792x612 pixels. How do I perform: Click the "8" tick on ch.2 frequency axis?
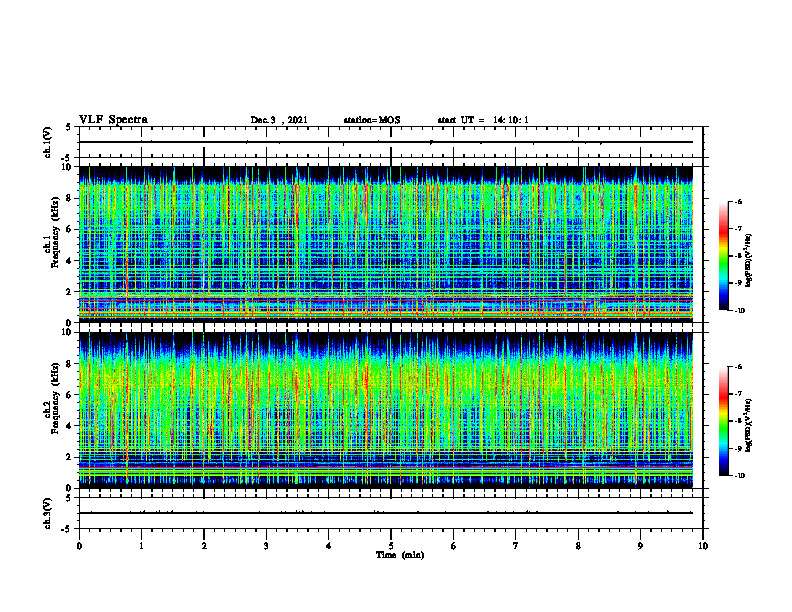point(69,364)
